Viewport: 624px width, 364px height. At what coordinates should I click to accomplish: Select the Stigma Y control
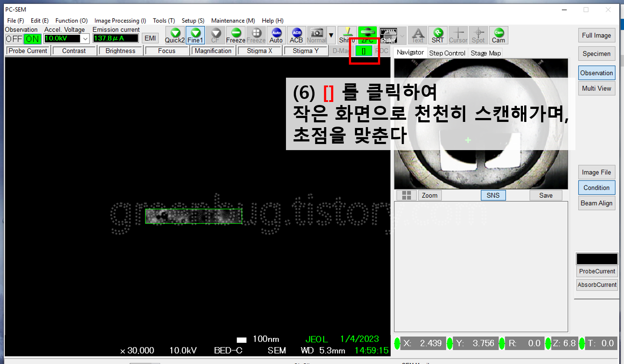(x=305, y=51)
